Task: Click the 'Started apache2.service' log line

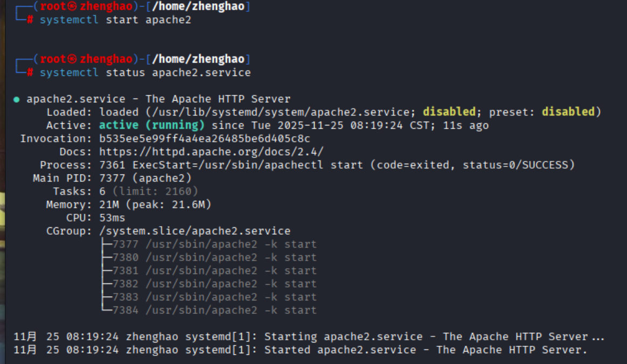Action: coord(301,350)
